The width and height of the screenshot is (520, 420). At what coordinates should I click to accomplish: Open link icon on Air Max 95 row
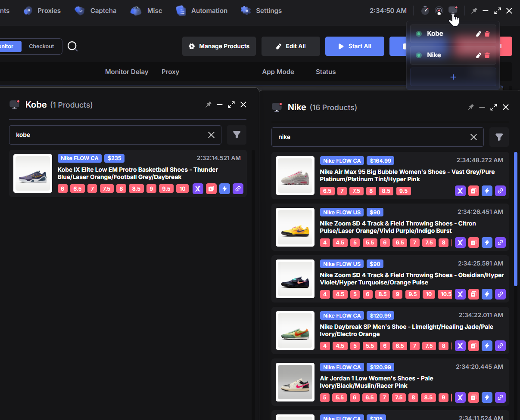(x=500, y=191)
